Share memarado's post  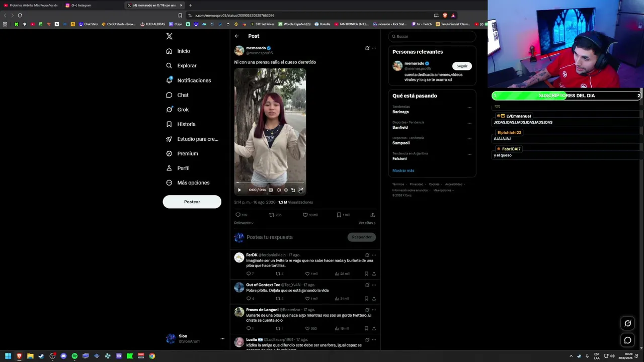(372, 215)
